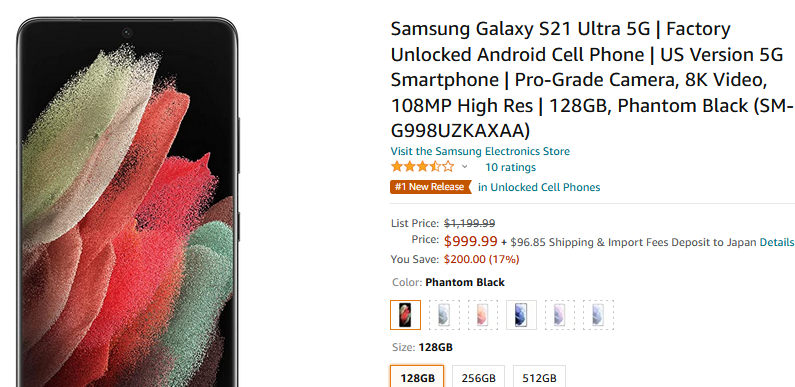Open the 10 ratings link
This screenshot has width=795, height=387.
click(510, 167)
